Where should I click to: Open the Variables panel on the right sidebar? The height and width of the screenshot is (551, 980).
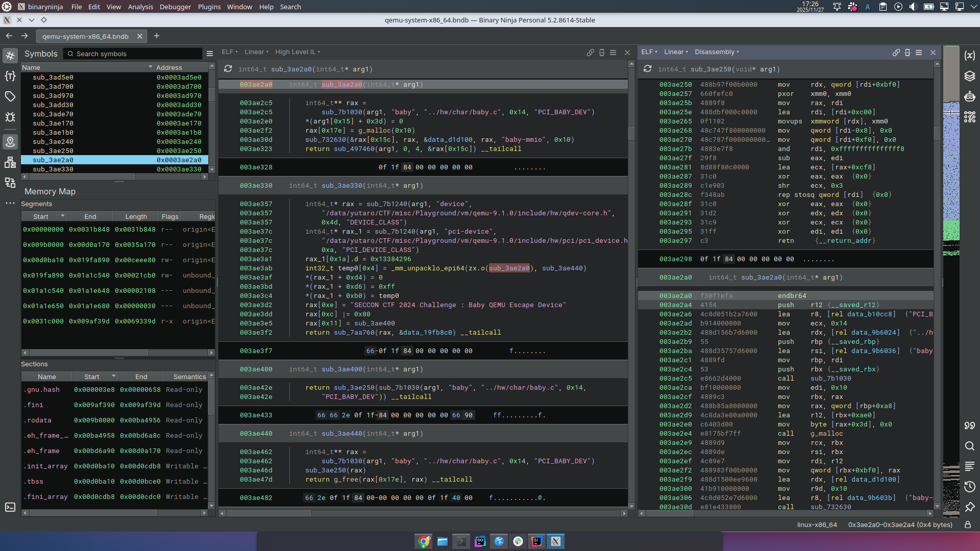click(x=970, y=55)
